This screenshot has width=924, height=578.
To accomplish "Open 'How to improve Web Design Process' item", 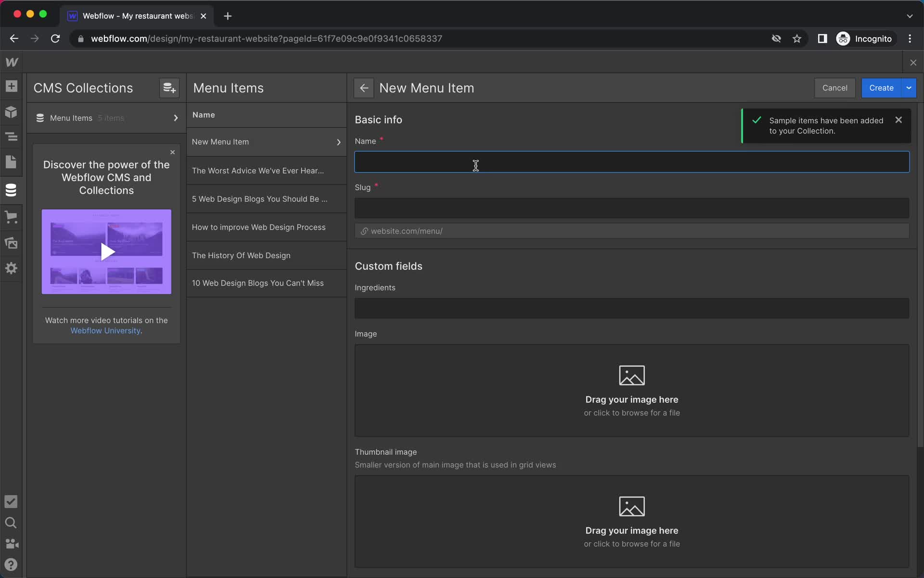I will click(x=266, y=227).
